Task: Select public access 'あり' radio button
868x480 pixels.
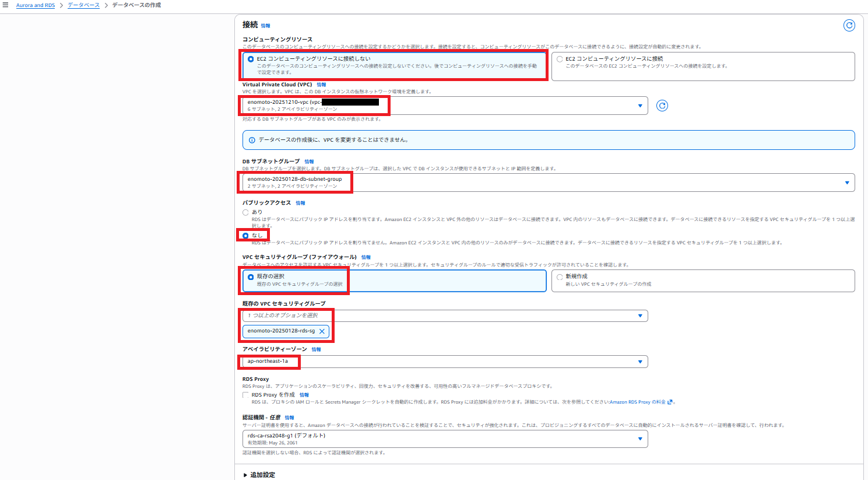Action: pyautogui.click(x=245, y=212)
